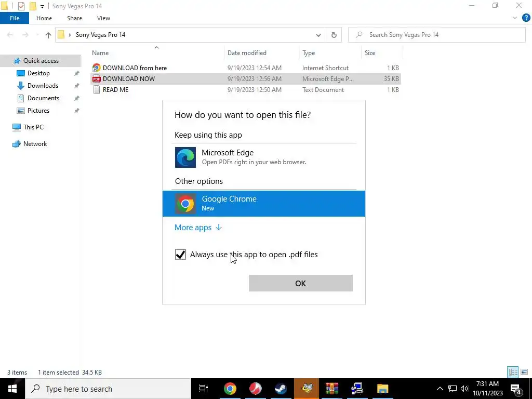Choose Microsoft Edge in the open-with dialog

coord(263,157)
